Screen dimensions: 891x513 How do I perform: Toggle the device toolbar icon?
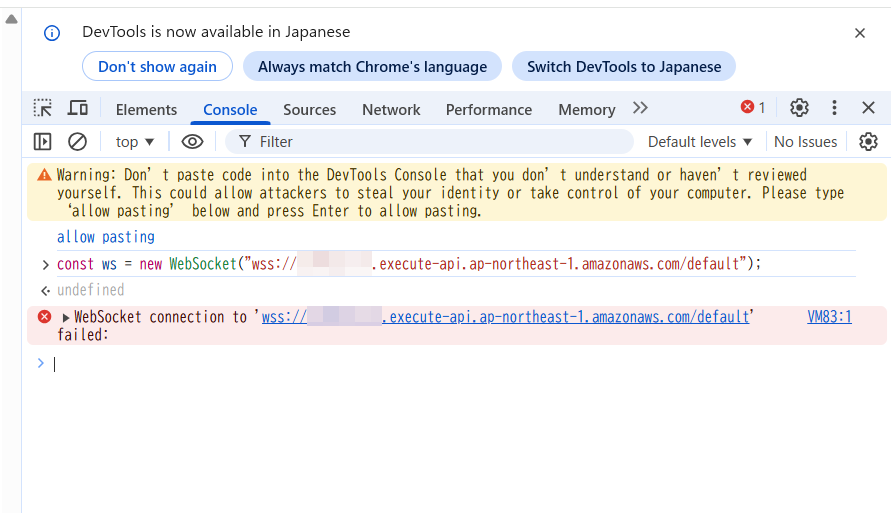(x=78, y=108)
